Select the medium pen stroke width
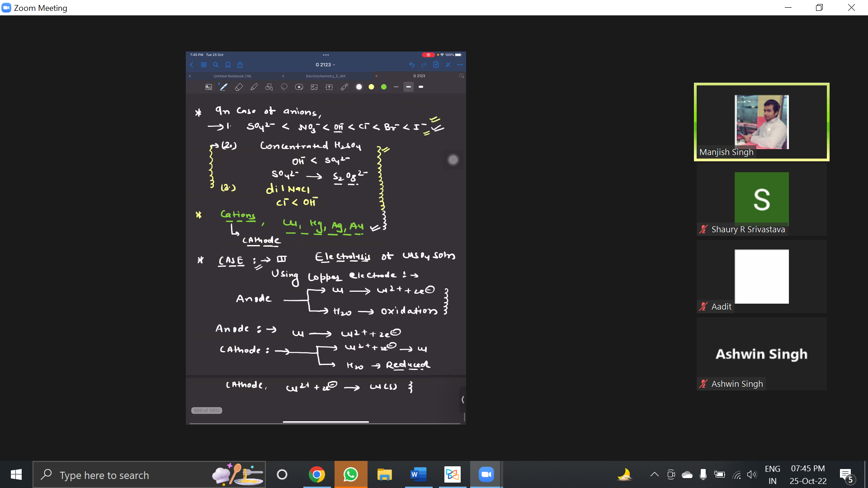 click(409, 87)
